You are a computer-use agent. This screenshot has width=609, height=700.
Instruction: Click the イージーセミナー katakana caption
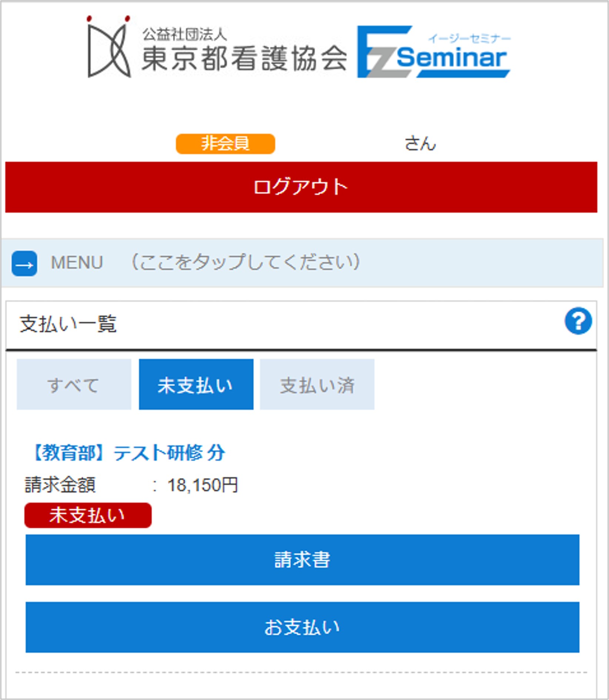(x=469, y=38)
